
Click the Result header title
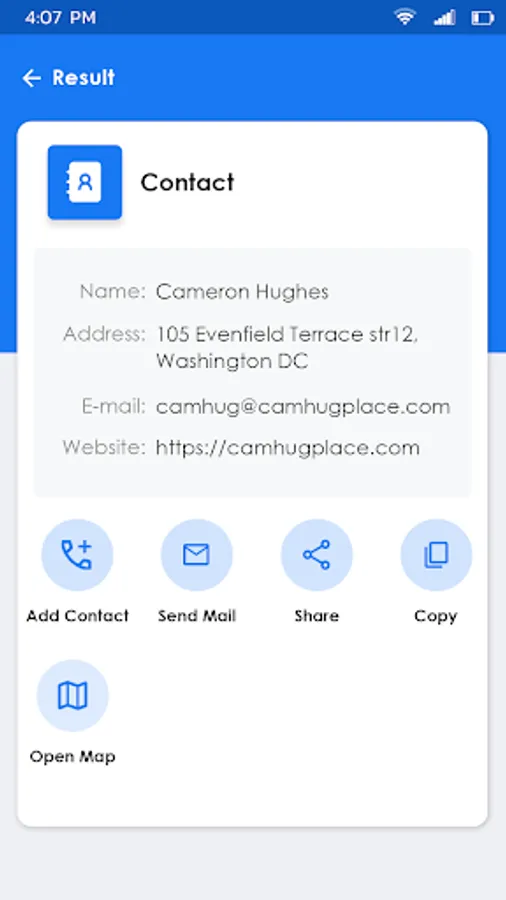84,77
